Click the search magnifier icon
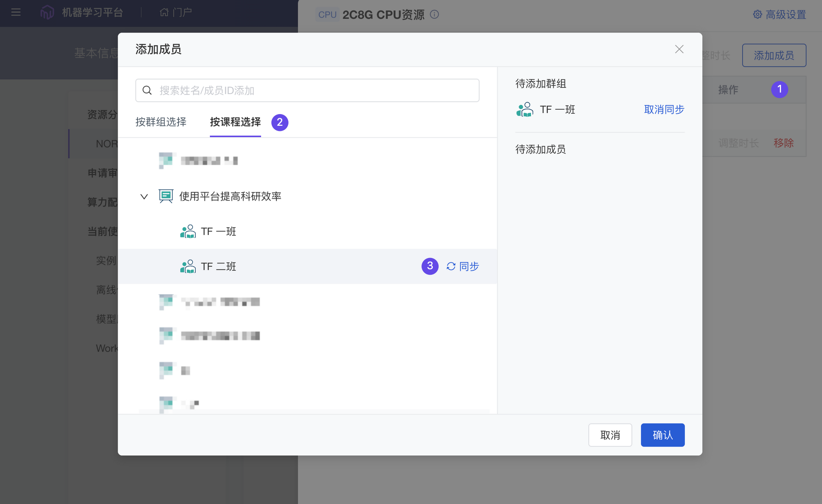Viewport: 822px width, 504px height. coord(147,90)
